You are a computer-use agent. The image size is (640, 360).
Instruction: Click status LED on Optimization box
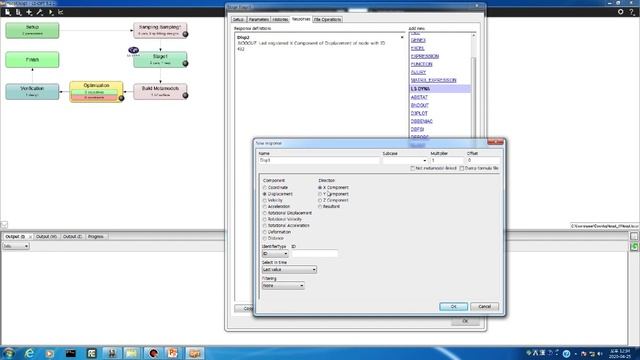pyautogui.click(x=121, y=98)
